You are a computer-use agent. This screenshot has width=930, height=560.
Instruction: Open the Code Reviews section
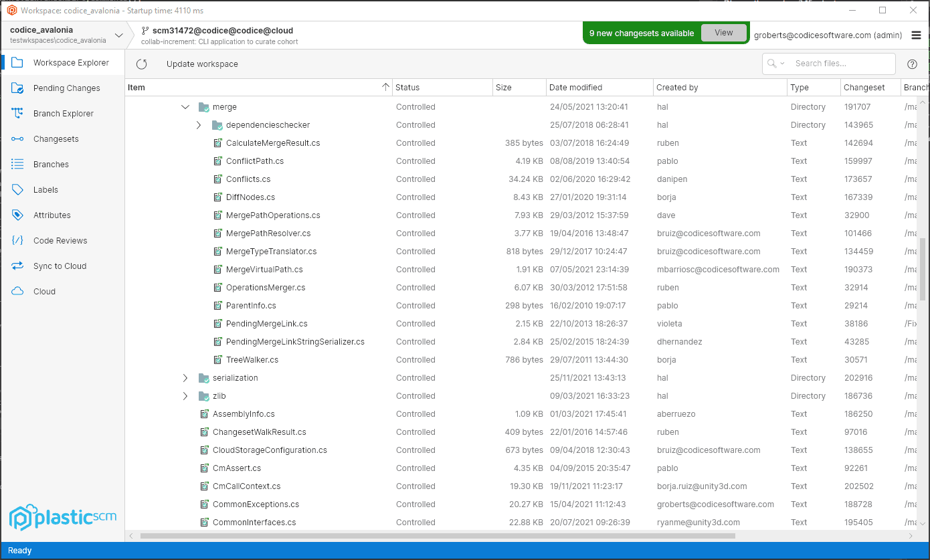pos(62,240)
